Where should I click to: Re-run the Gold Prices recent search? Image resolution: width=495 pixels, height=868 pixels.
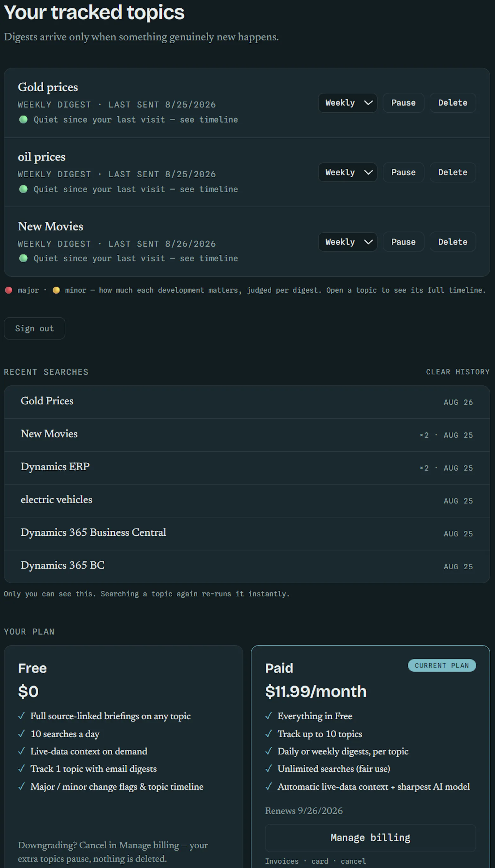(247, 402)
